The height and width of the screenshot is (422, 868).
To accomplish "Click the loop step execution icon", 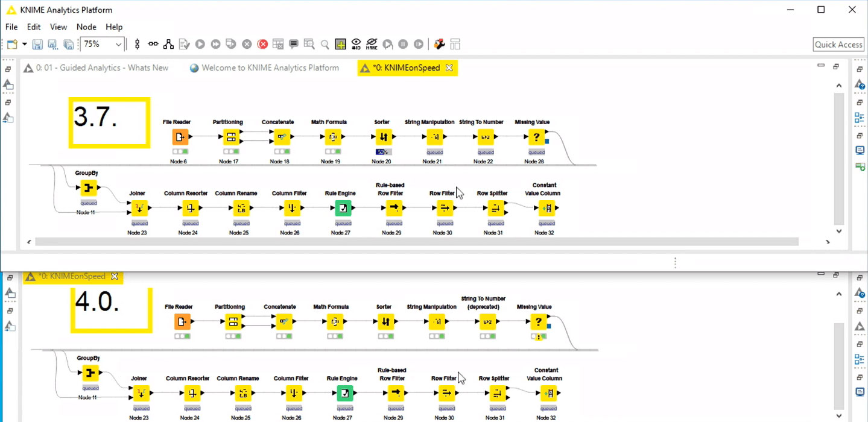I will click(388, 44).
